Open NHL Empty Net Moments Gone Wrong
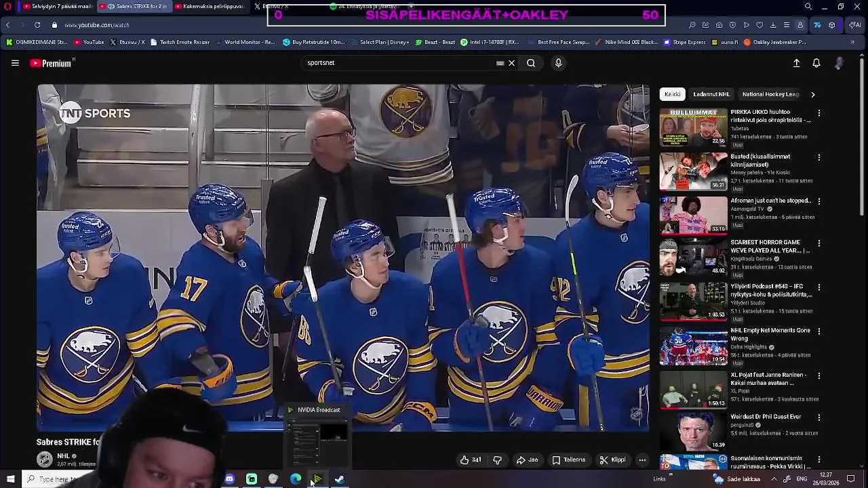Screen dimensions: 868x488 770,334
